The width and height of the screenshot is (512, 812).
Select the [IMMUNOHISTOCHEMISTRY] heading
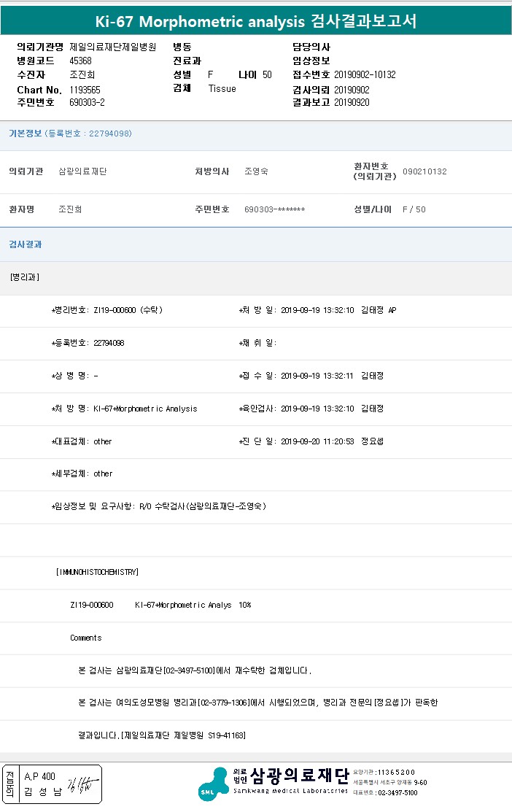tap(97, 573)
